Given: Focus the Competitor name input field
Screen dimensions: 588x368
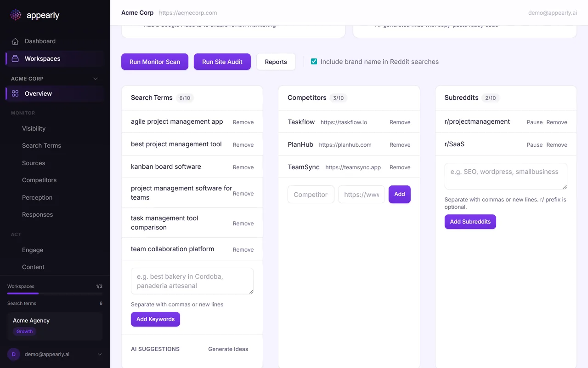Looking at the screenshot, I should pos(311,195).
